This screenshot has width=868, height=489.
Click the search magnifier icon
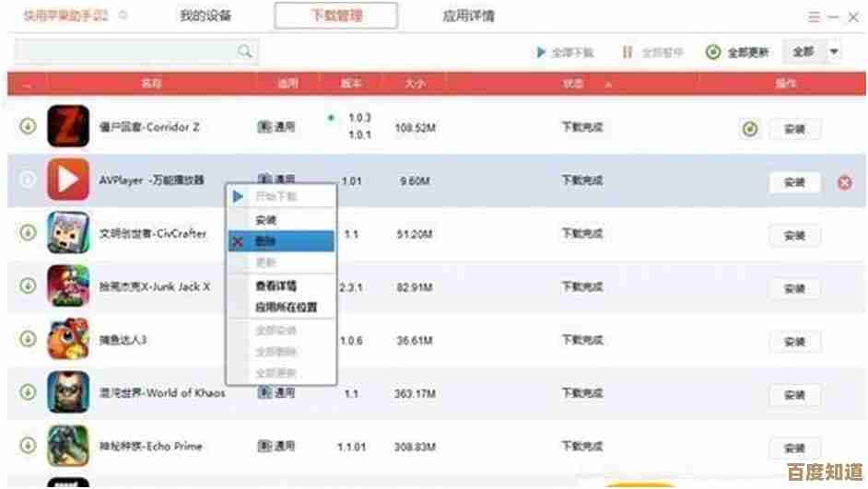coord(245,52)
